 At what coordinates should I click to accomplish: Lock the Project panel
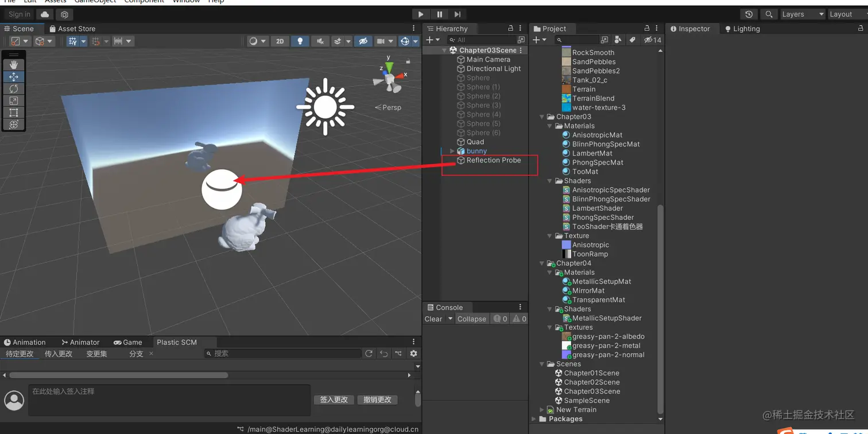646,28
